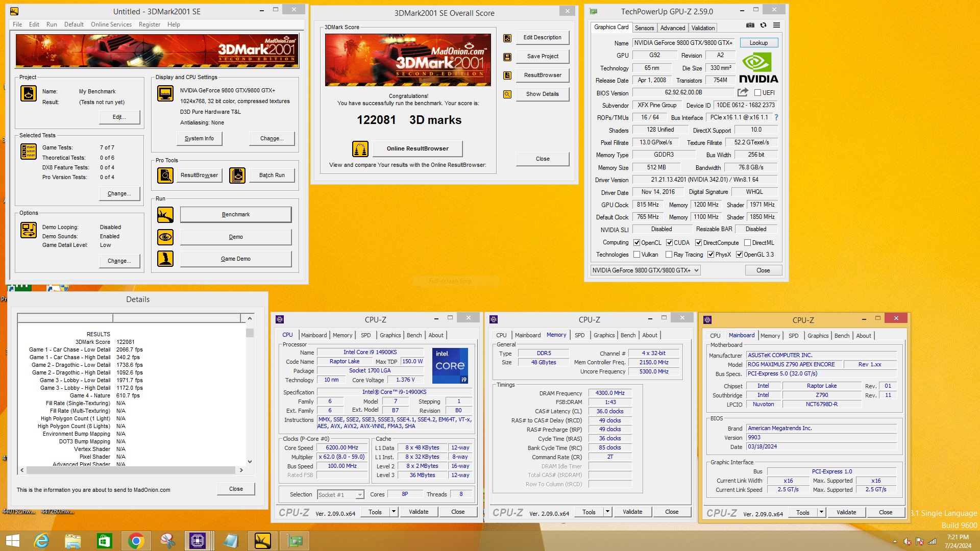Click the ResultBrowser magnifier icon in Pro Tools

click(165, 175)
